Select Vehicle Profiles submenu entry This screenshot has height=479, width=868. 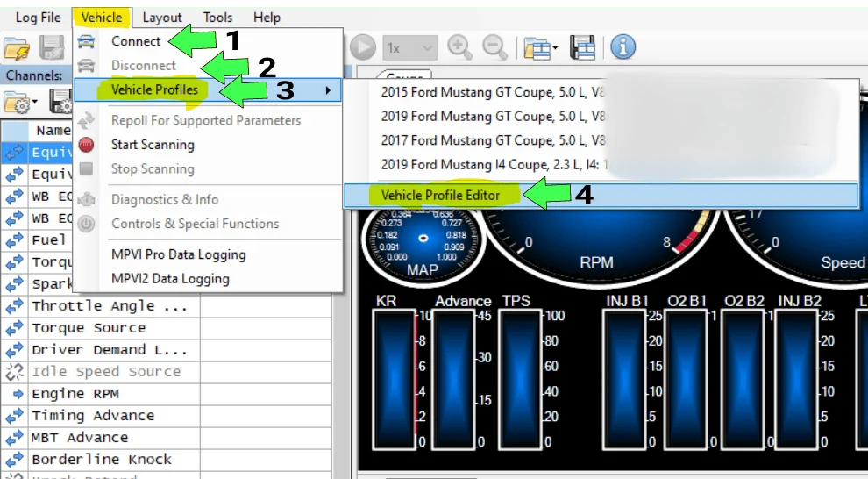(208, 89)
